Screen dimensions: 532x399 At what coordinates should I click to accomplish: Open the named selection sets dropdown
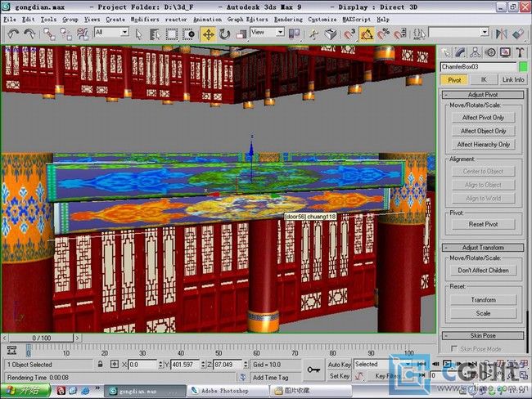(485, 32)
